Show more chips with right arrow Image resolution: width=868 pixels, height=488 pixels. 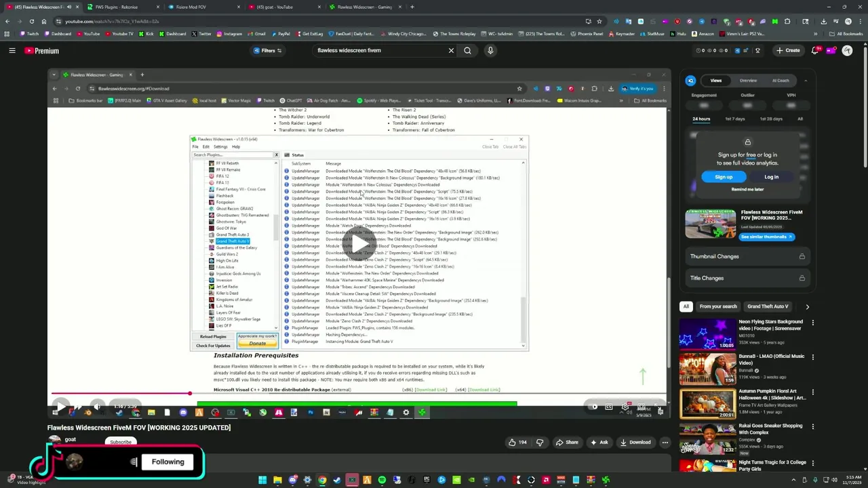click(807, 306)
